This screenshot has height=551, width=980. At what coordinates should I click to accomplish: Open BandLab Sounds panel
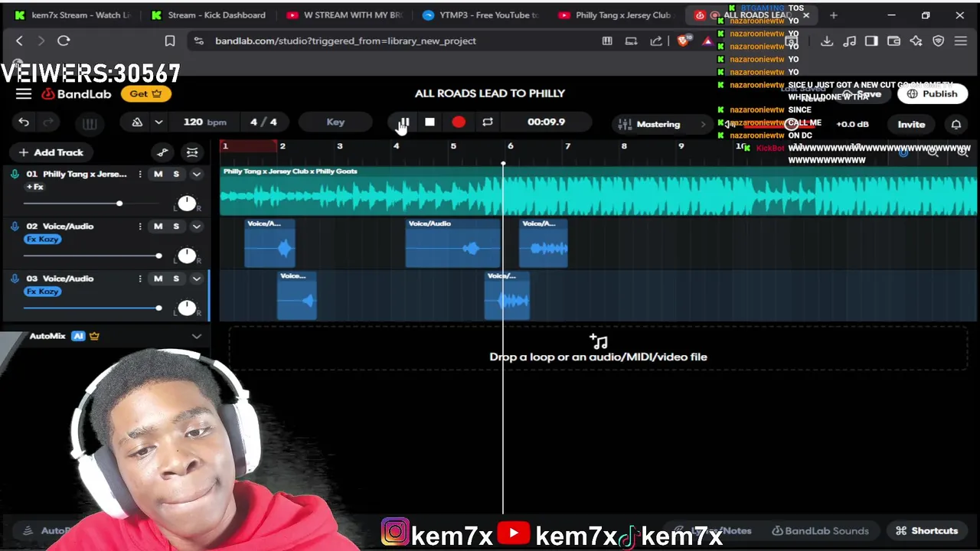pyautogui.click(x=820, y=530)
